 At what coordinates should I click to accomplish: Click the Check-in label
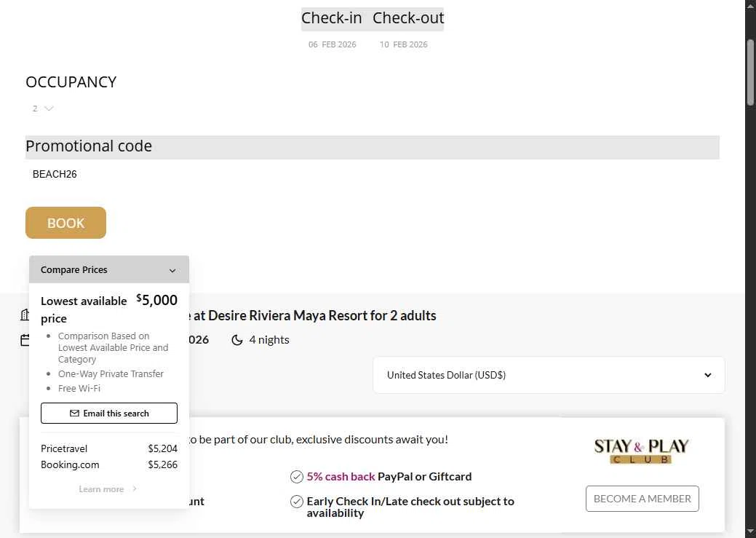click(331, 18)
